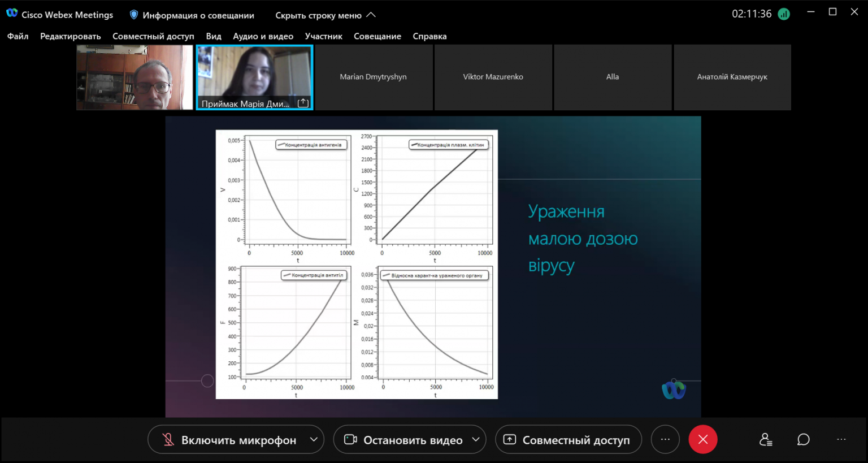Click the red leave meeting button
Viewport: 868px width, 463px height.
tap(703, 439)
